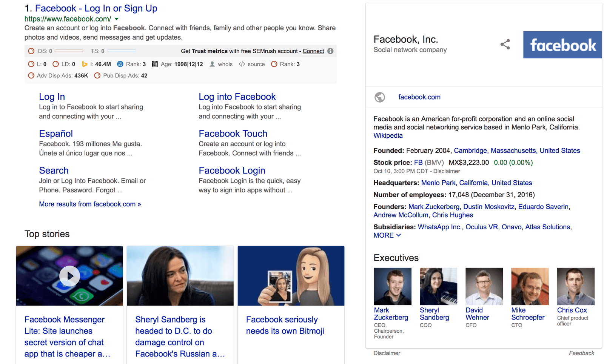The height and width of the screenshot is (364, 604).
Task: Click founder Eduardo Saverin link
Action: (543, 207)
